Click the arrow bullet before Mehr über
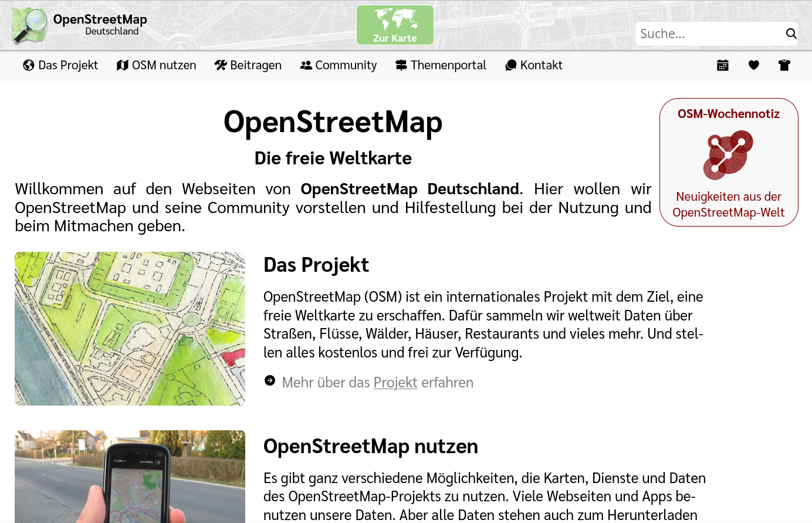The width and height of the screenshot is (812, 523). tap(270, 380)
